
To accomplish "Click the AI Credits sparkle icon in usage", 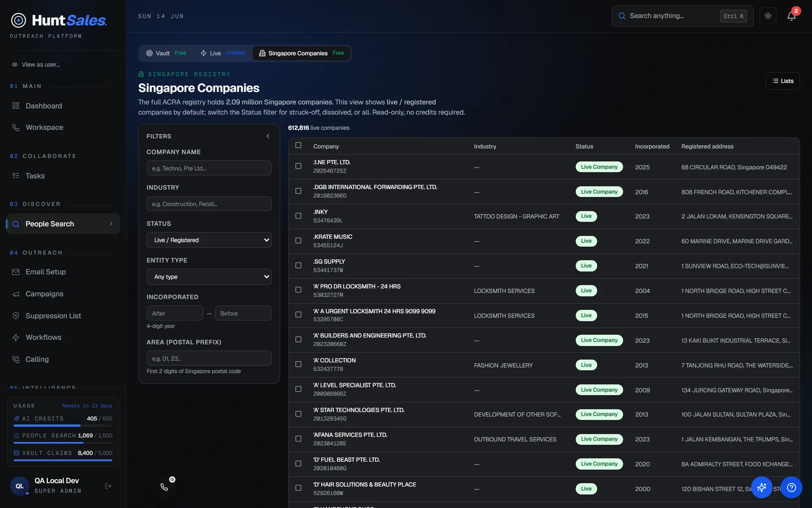I will tap(16, 419).
